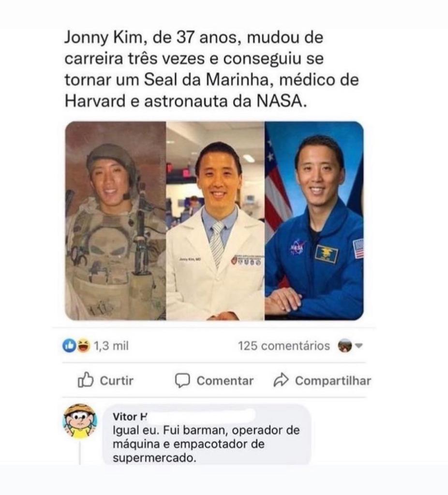Screen dimensions: 448x495
Task: Open the 125 comentários link
Action: [284, 346]
